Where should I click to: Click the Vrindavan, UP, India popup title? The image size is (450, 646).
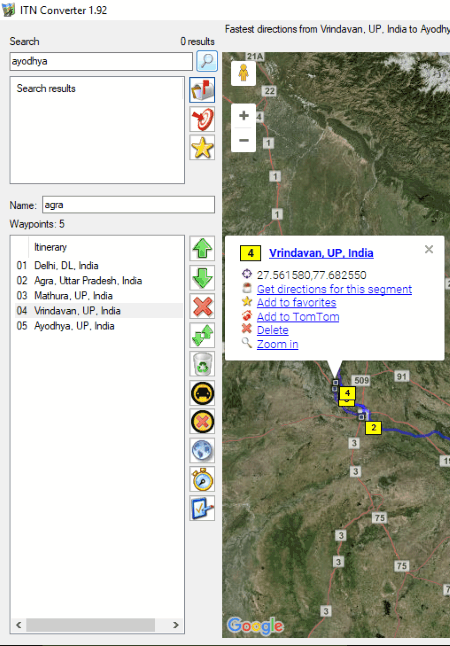tap(321, 253)
